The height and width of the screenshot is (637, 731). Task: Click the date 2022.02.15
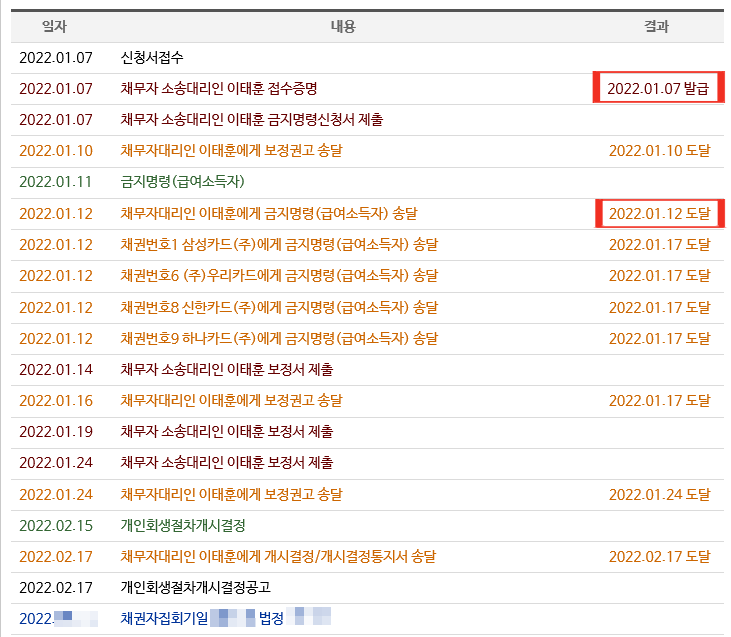56,526
